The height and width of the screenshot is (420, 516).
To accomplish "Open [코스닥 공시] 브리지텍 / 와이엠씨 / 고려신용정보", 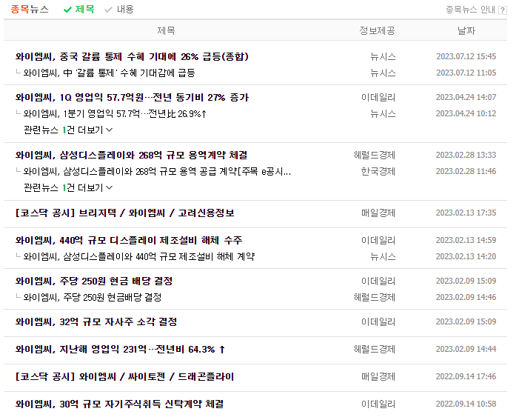I will (124, 213).
